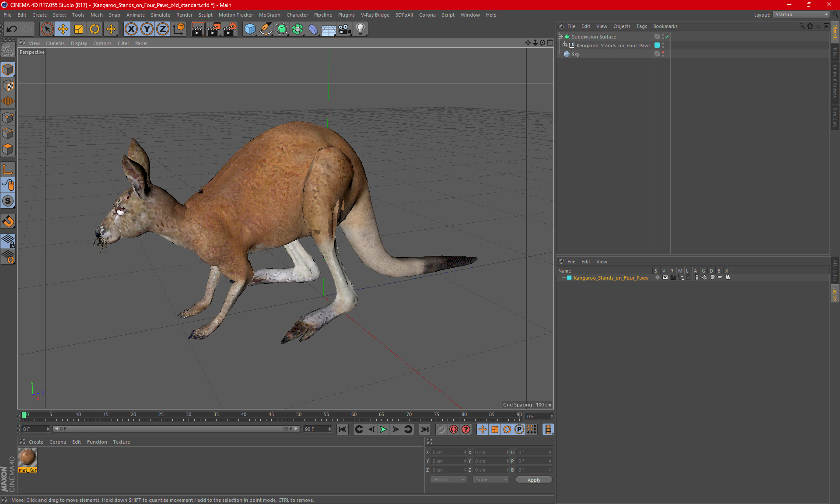This screenshot has width=840, height=504.
Task: Select the spline Pen tool
Action: click(266, 29)
